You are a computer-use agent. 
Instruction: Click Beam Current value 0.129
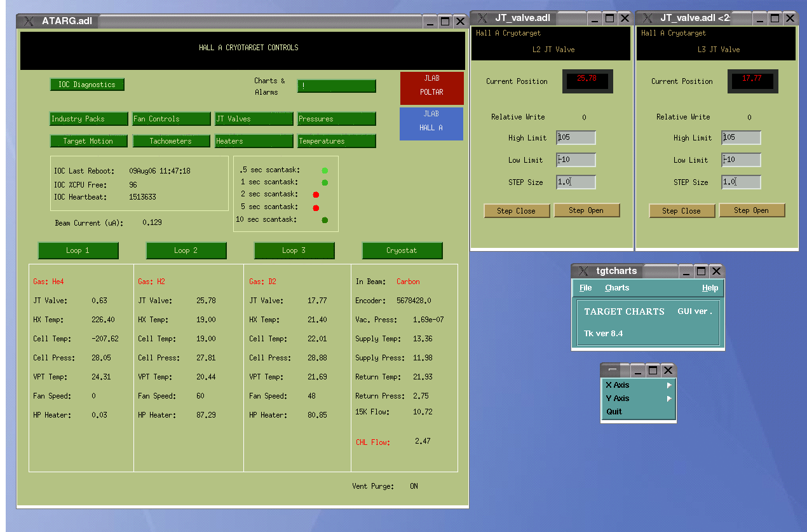click(153, 223)
